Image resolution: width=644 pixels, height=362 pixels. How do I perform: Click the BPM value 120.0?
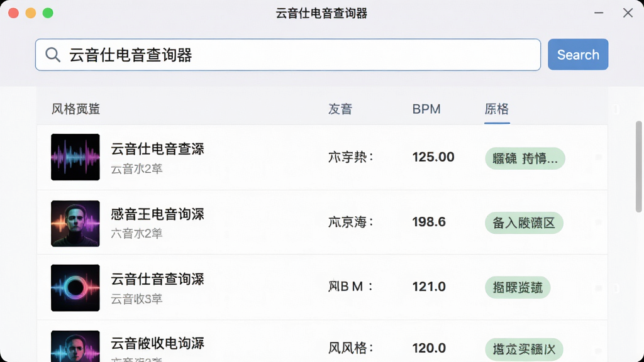[429, 348]
